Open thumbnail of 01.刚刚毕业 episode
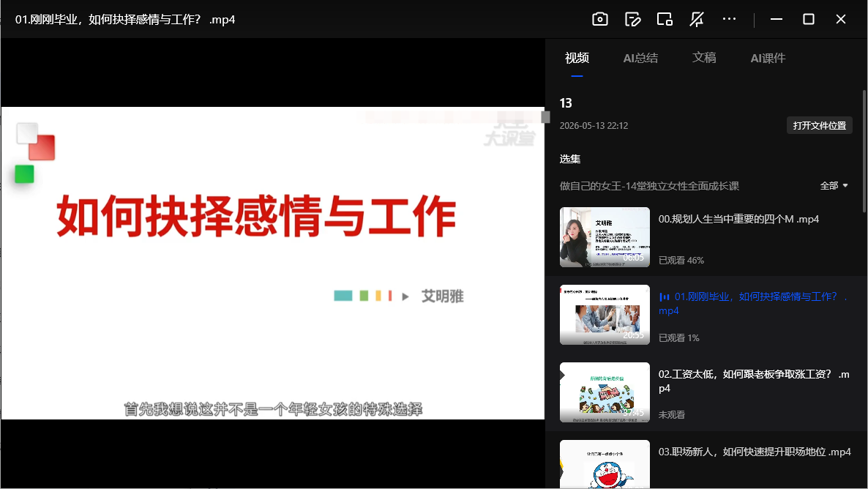This screenshot has height=489, width=868. 605,315
